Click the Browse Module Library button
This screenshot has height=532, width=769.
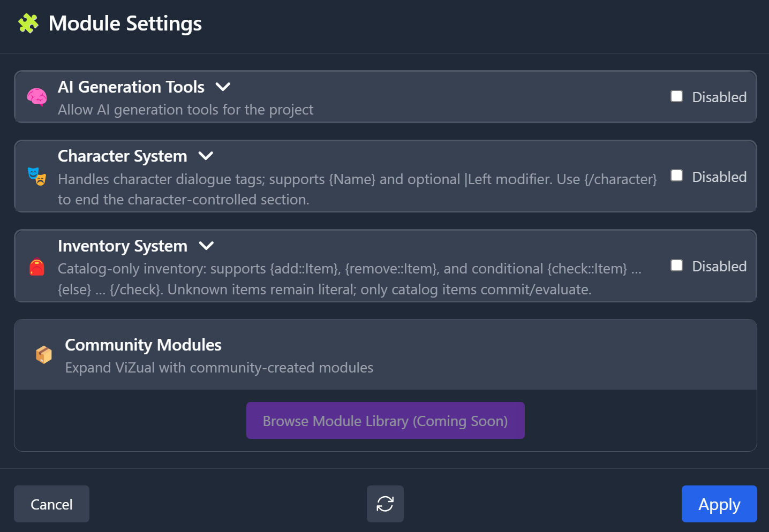click(x=385, y=421)
